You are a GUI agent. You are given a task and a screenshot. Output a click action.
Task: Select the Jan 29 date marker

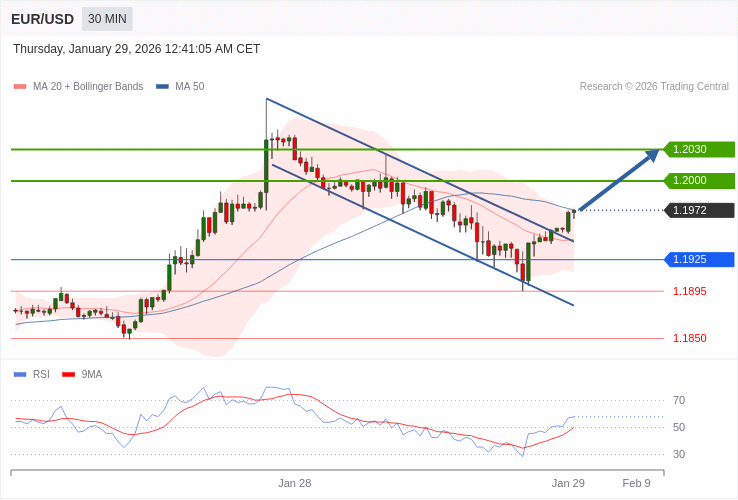[568, 483]
